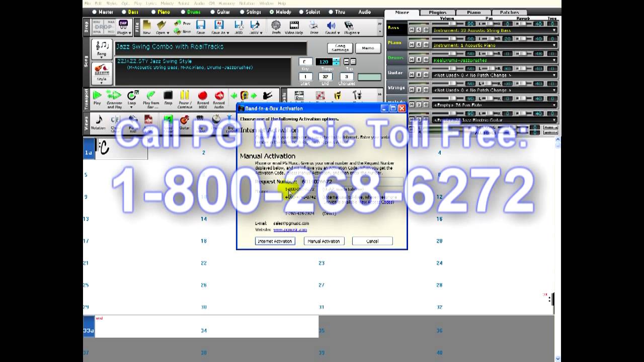Screen dimensions: 644x362
Task: Select the Bass track radio button
Action: (124, 12)
